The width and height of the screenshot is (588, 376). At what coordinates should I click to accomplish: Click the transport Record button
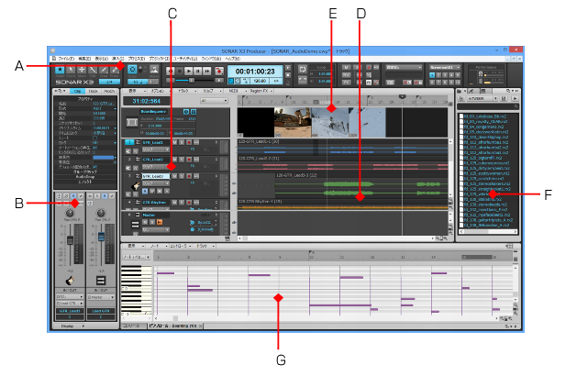click(219, 71)
